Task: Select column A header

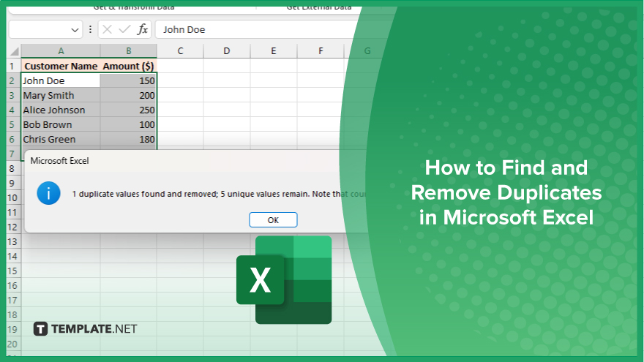Action: (x=61, y=51)
